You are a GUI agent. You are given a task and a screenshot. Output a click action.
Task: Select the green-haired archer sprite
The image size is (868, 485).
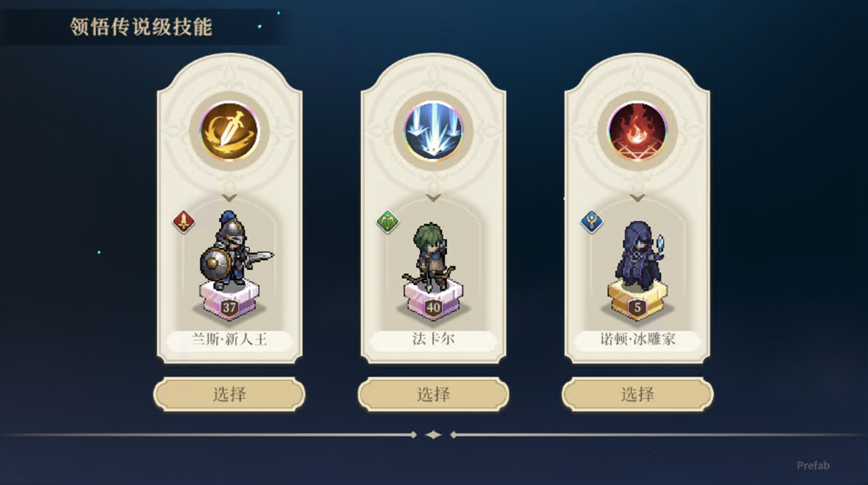431,256
